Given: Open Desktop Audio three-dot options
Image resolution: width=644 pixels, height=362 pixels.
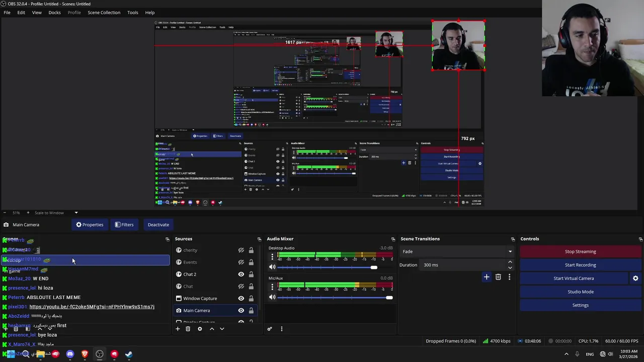Looking at the screenshot, I should tap(272, 257).
